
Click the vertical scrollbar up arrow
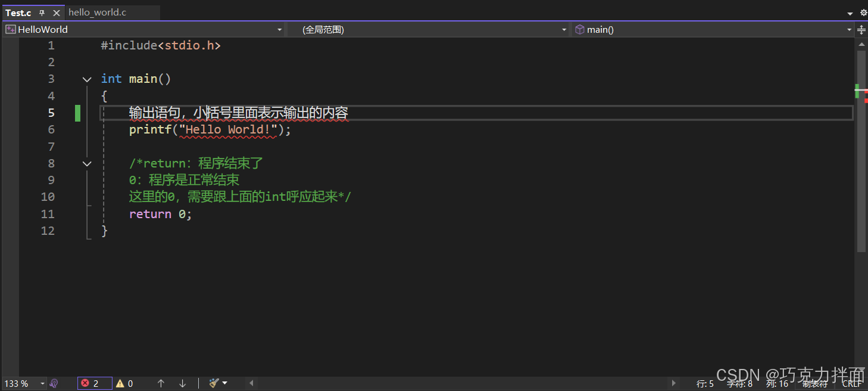(x=861, y=44)
